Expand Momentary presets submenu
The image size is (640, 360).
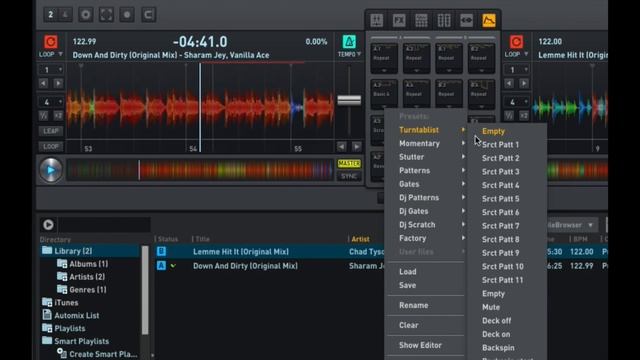coord(426,143)
